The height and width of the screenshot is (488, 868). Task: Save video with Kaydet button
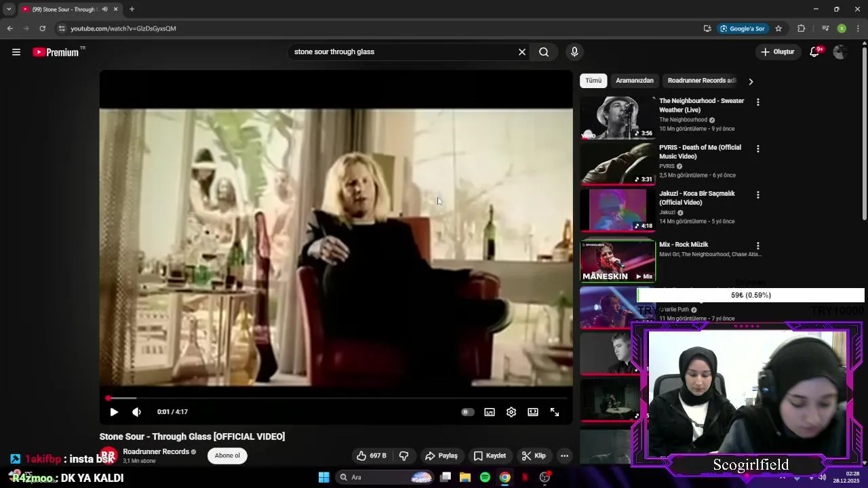[490, 456]
